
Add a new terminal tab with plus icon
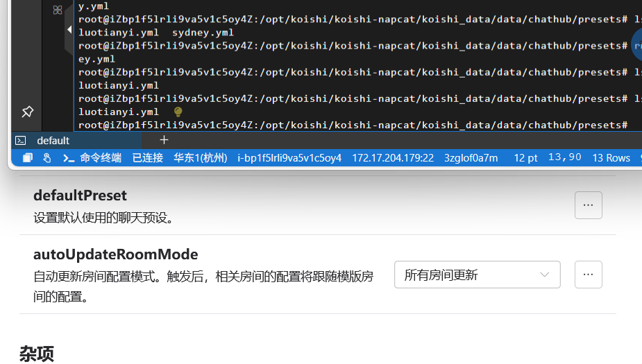click(x=164, y=139)
